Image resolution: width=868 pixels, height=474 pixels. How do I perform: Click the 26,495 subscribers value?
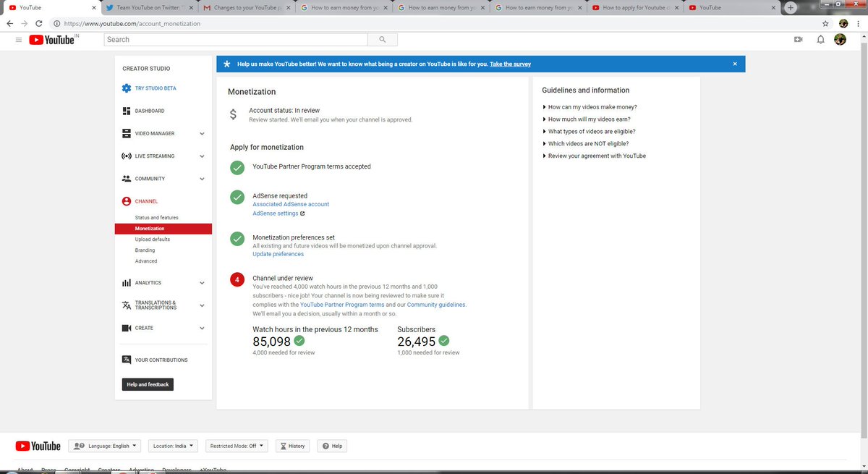coord(416,341)
